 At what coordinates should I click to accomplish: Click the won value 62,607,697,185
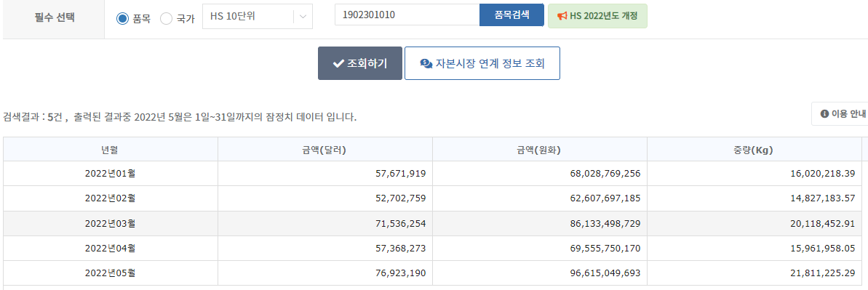[605, 198]
